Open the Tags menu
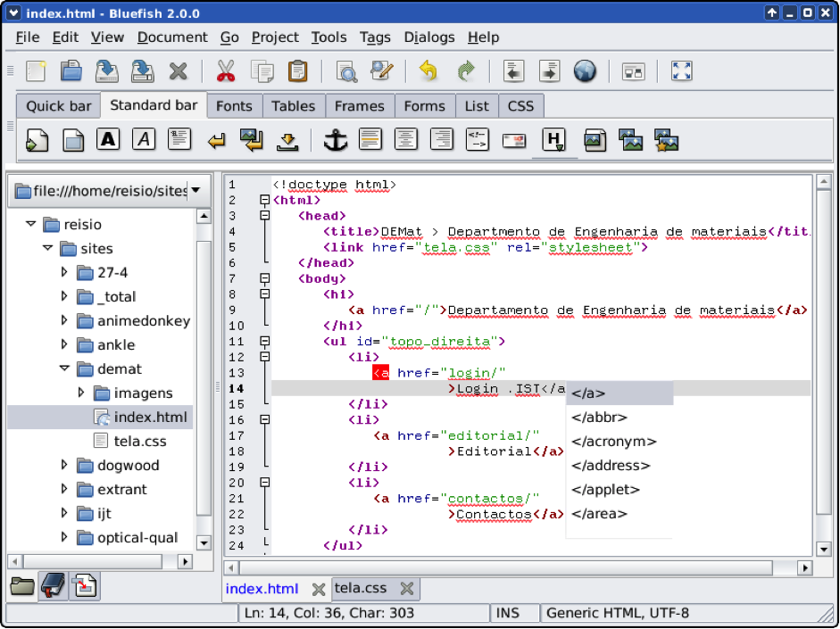Image resolution: width=840 pixels, height=629 pixels. [375, 37]
